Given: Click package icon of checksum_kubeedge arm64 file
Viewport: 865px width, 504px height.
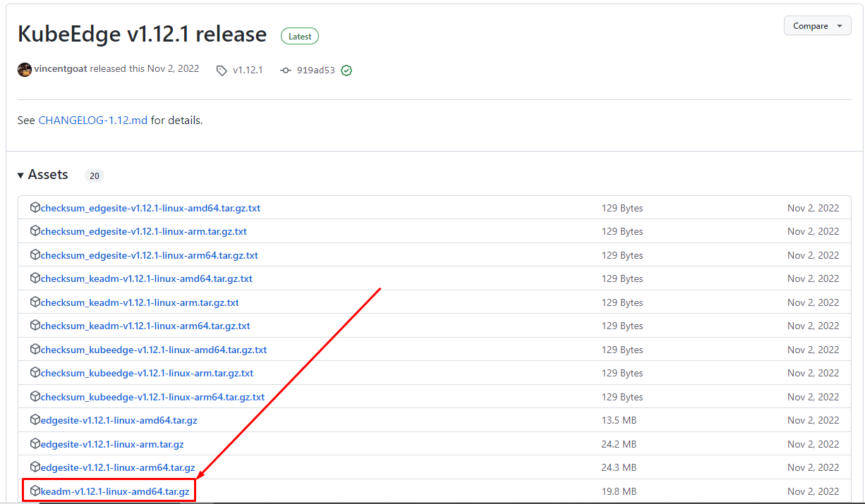Looking at the screenshot, I should click(35, 397).
